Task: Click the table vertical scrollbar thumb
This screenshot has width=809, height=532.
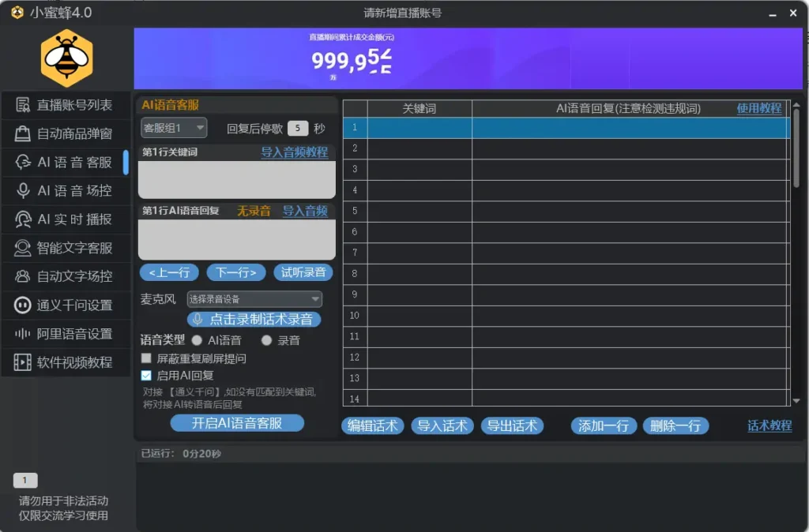Action: click(796, 148)
